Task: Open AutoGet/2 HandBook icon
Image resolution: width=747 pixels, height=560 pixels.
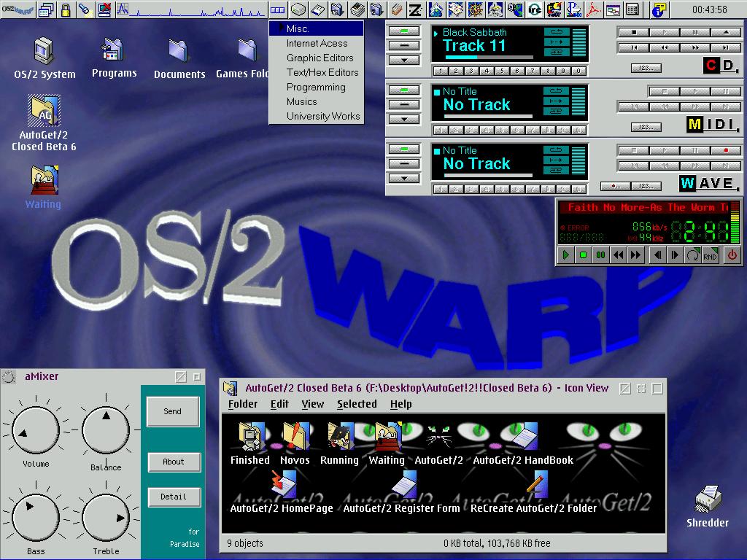Action: coord(523,444)
